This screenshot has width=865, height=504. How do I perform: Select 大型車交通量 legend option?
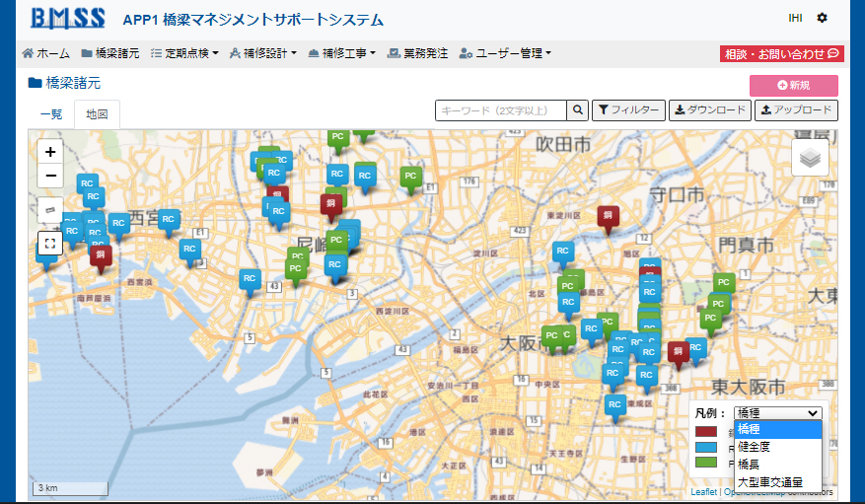pyautogui.click(x=770, y=481)
